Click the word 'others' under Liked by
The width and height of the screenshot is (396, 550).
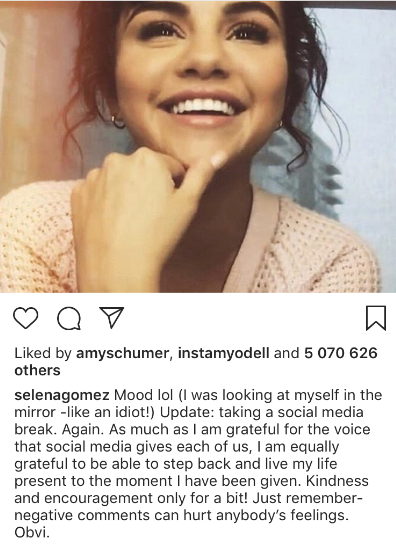click(x=37, y=370)
